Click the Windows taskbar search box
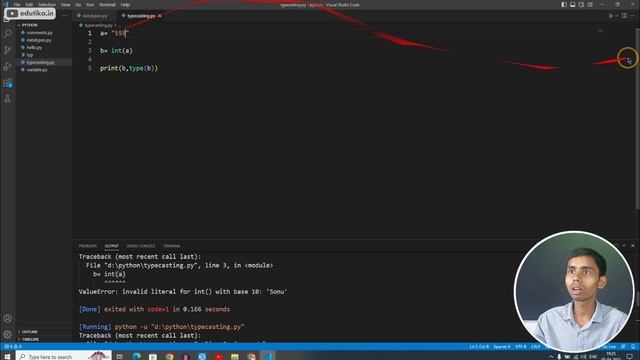The width and height of the screenshot is (640, 360). 63,356
